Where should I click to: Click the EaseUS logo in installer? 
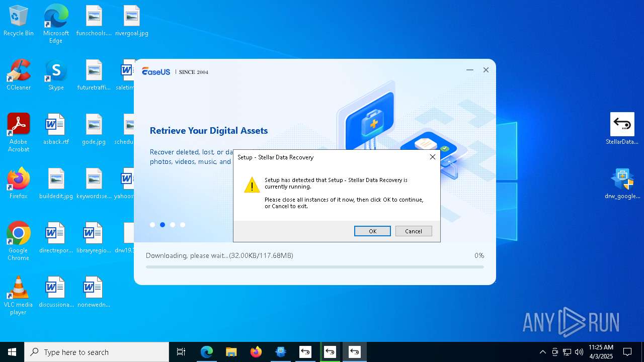[156, 71]
